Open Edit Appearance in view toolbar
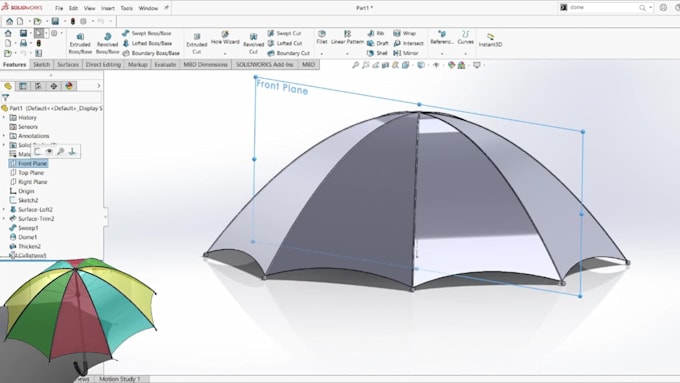680x383 pixels. coord(451,65)
